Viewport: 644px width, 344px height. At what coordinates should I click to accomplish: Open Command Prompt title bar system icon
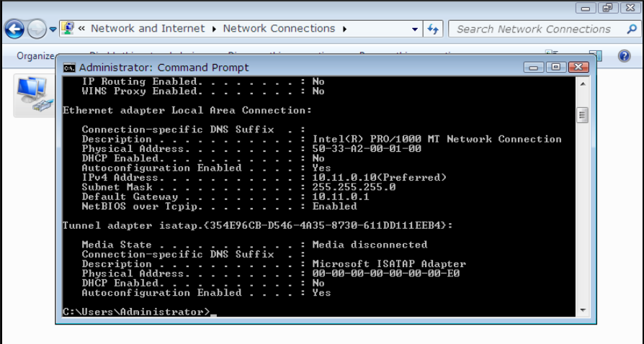(x=69, y=68)
